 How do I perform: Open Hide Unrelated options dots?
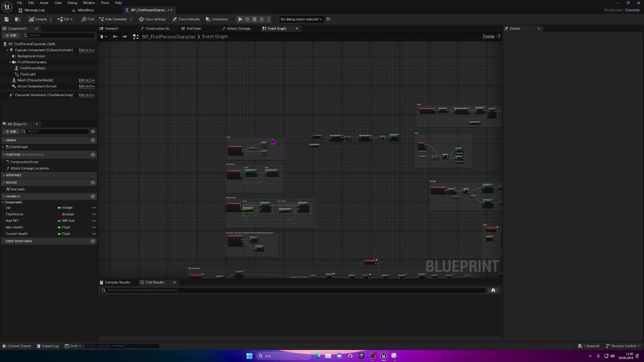(x=131, y=19)
